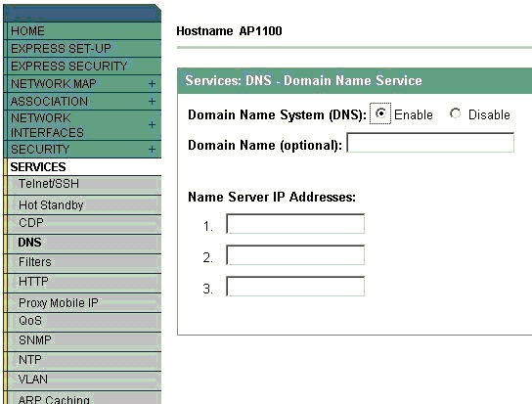Screen dimensions: 532x404
Task: Expand the NETWORK INTERFACES plus icon
Action: click(152, 124)
